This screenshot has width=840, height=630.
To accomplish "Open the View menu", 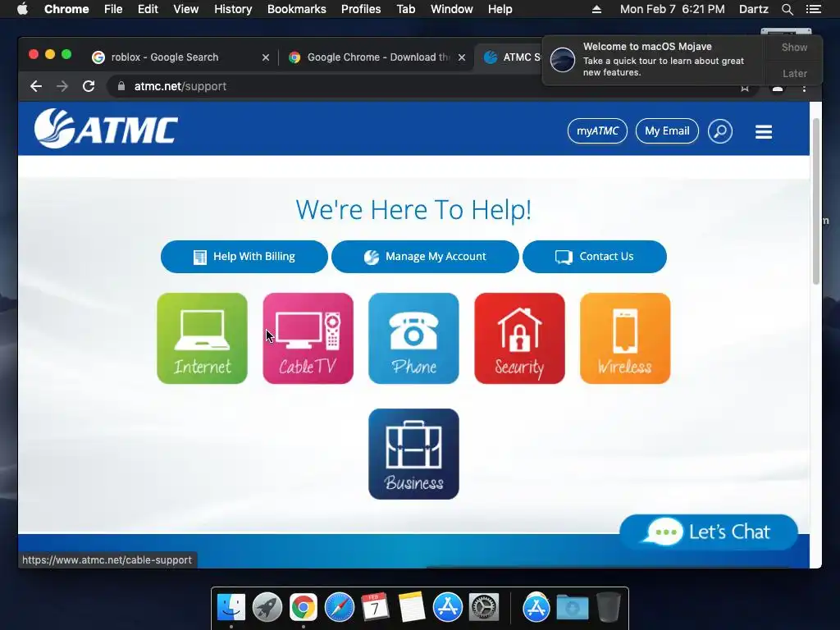I will (x=186, y=9).
